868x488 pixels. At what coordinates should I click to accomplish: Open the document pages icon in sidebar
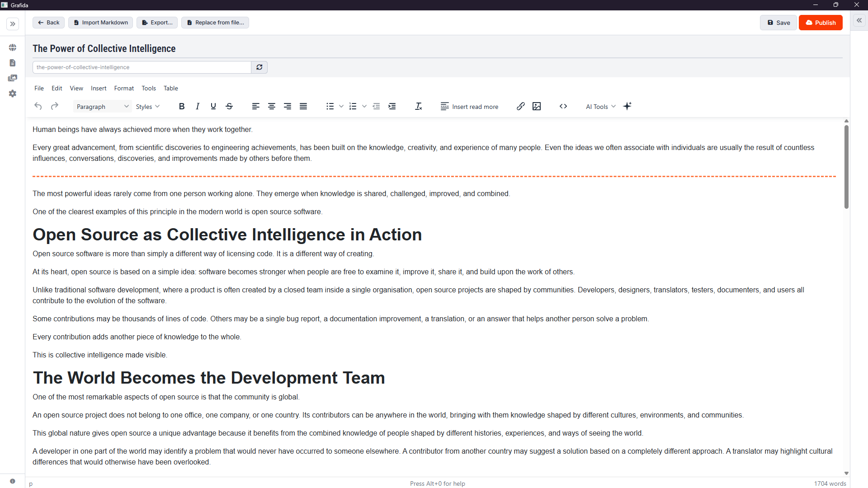tap(13, 63)
